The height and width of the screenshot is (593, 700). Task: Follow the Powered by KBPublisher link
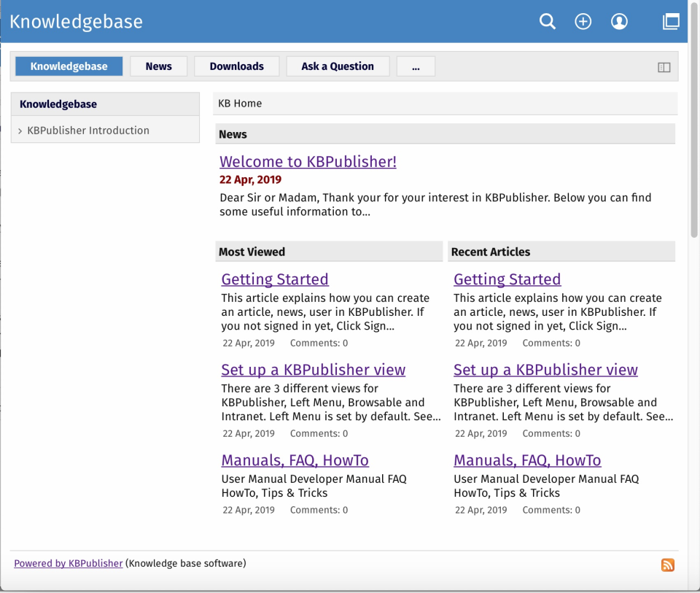[69, 564]
